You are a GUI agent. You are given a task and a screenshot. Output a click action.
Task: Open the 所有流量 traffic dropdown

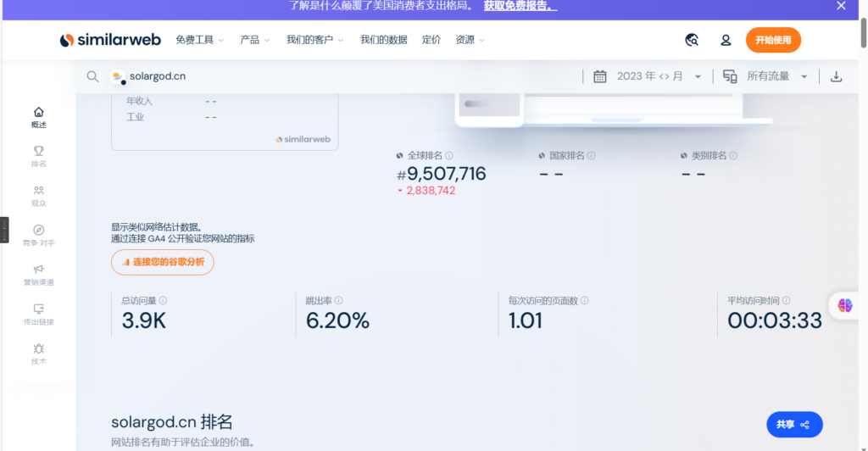776,76
